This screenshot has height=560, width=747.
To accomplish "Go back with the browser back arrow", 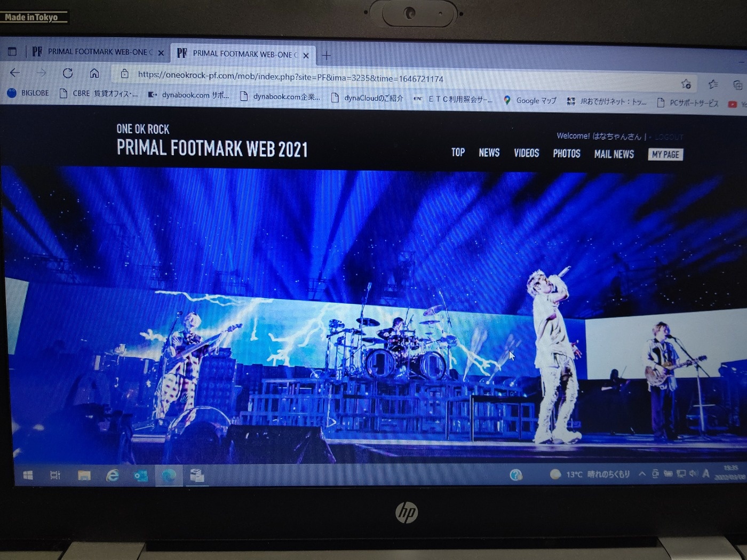I will click(x=15, y=72).
